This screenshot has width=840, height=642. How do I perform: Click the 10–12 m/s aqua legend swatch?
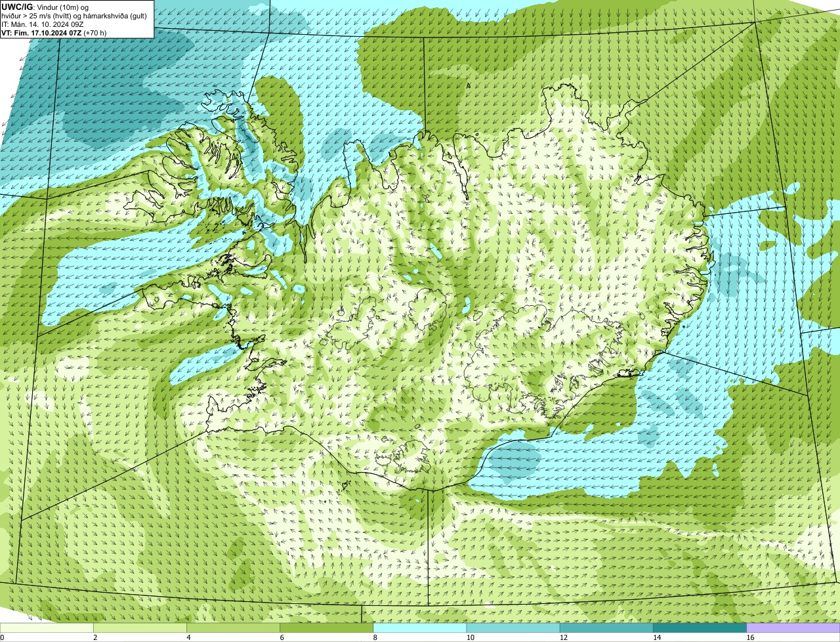513,628
